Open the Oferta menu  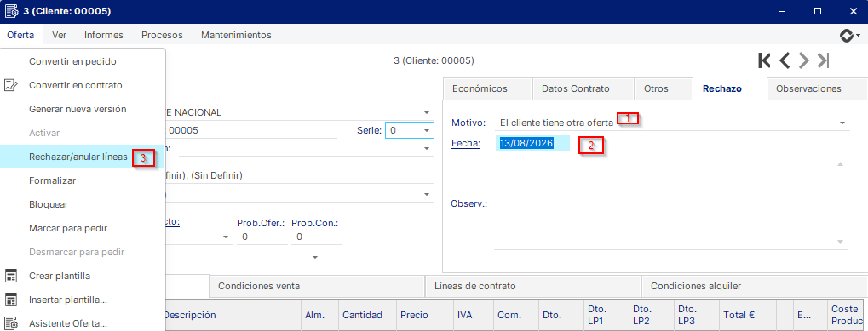coord(20,35)
